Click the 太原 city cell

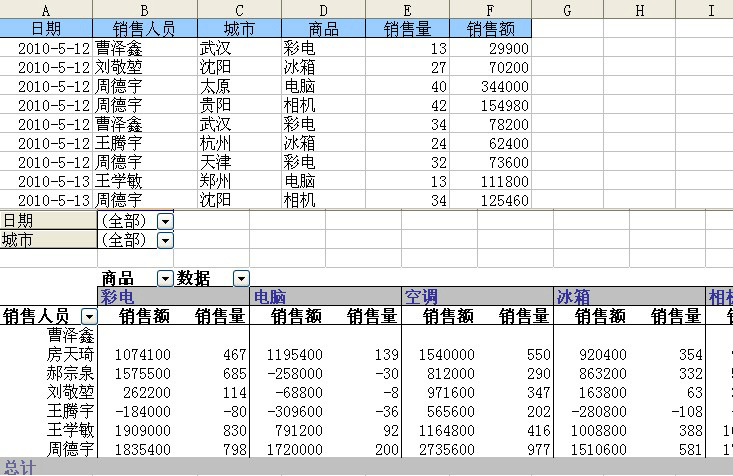[239, 86]
